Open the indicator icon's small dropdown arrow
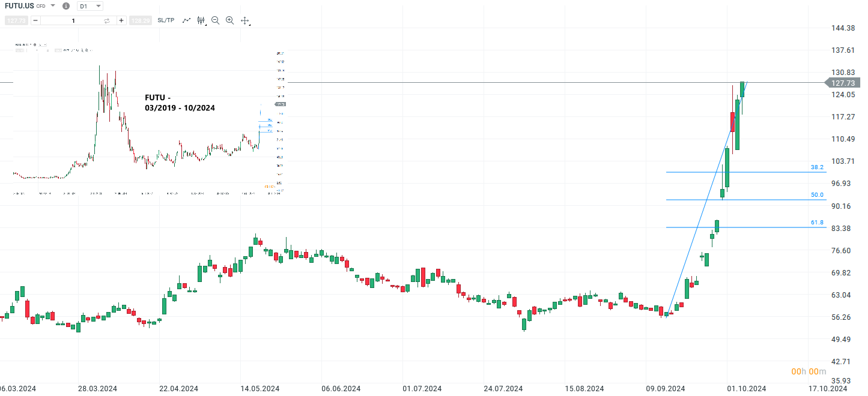The height and width of the screenshot is (396, 868). (205, 25)
